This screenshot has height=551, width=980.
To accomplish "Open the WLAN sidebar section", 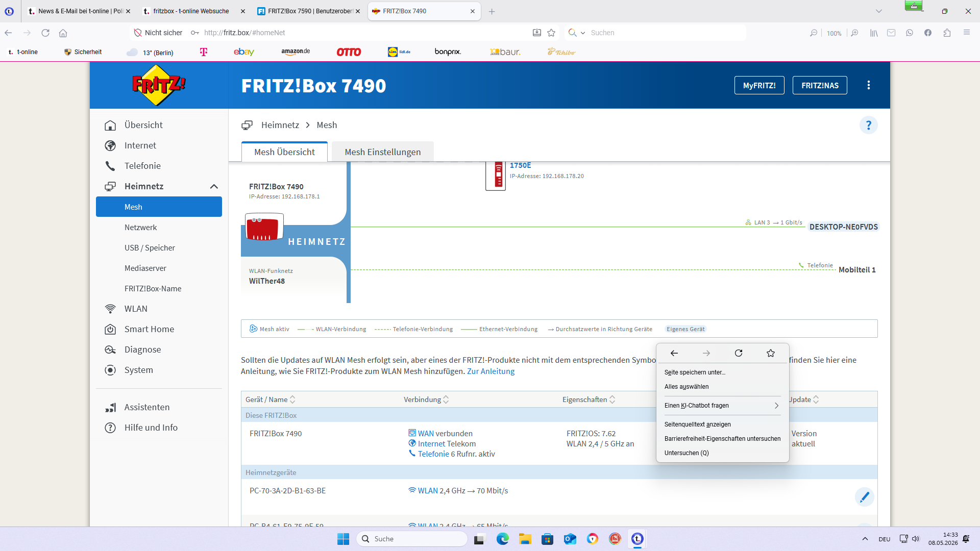I will click(x=136, y=309).
